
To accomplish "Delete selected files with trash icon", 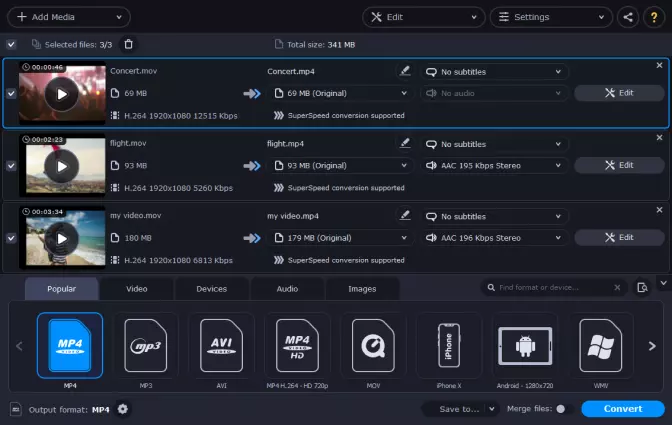I will pos(128,44).
